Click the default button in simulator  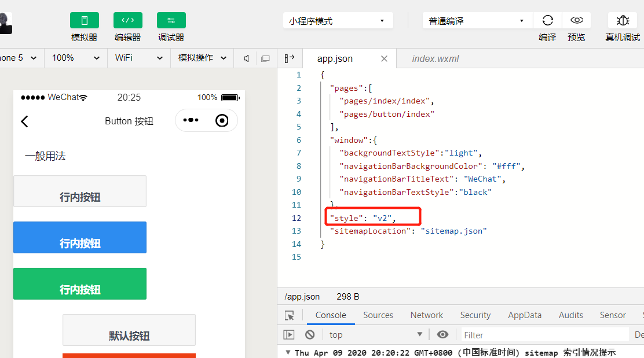129,330
